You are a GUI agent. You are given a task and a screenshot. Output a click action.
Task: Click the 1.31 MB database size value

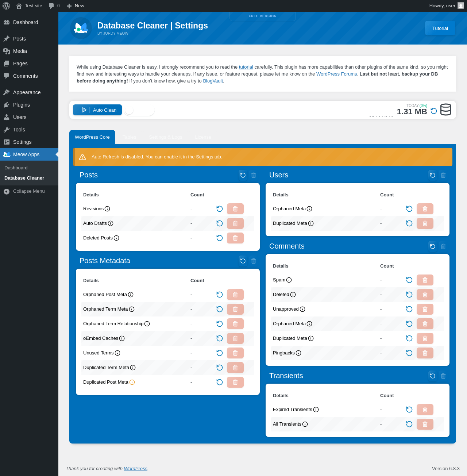point(412,112)
